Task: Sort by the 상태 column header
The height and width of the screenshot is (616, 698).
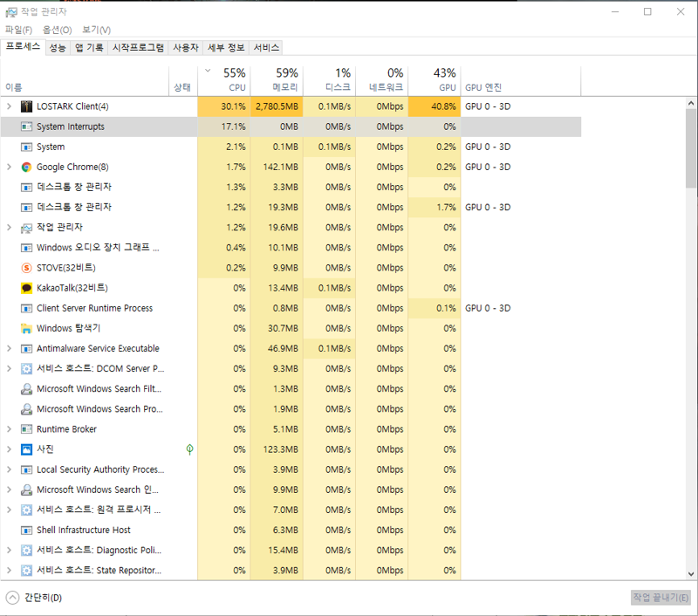Action: [x=183, y=80]
